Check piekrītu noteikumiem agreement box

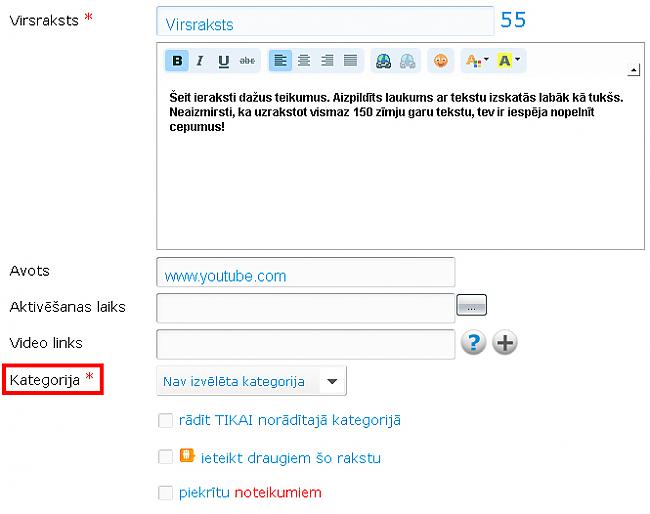pyautogui.click(x=165, y=493)
